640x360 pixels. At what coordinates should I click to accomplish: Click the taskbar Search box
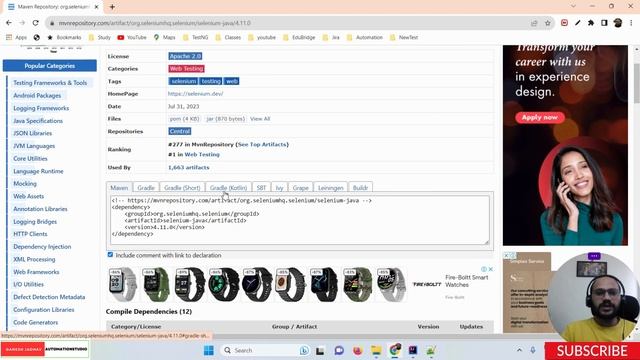pos(265,350)
